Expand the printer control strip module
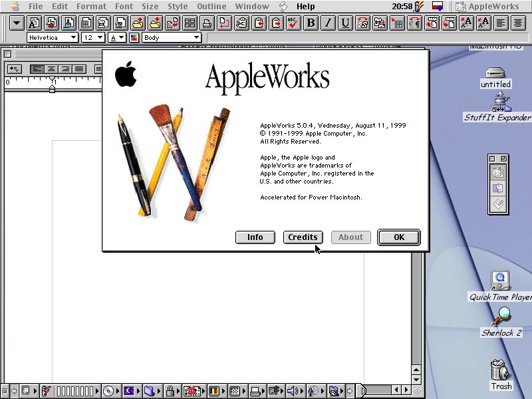The image size is (532, 399). pyautogui.click(x=258, y=391)
